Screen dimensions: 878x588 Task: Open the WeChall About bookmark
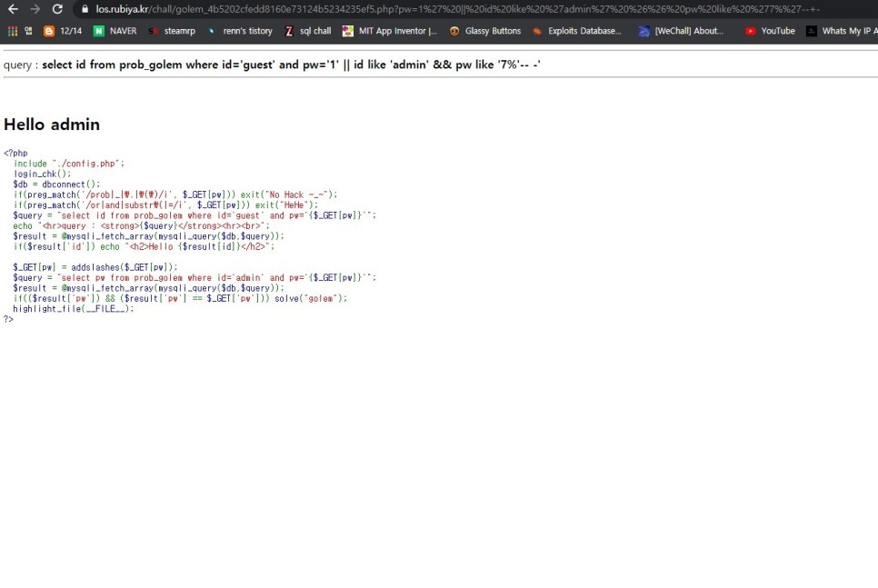[682, 31]
